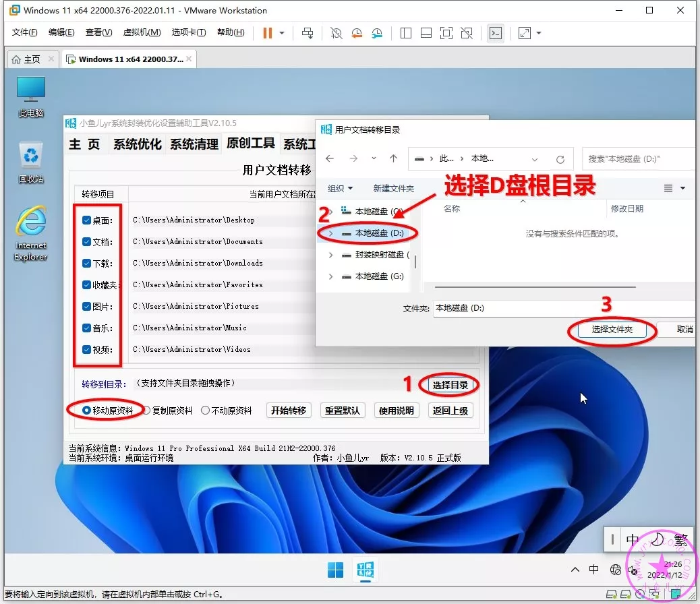Select the 复制原资料 radio option
700x604 pixels.
click(148, 409)
